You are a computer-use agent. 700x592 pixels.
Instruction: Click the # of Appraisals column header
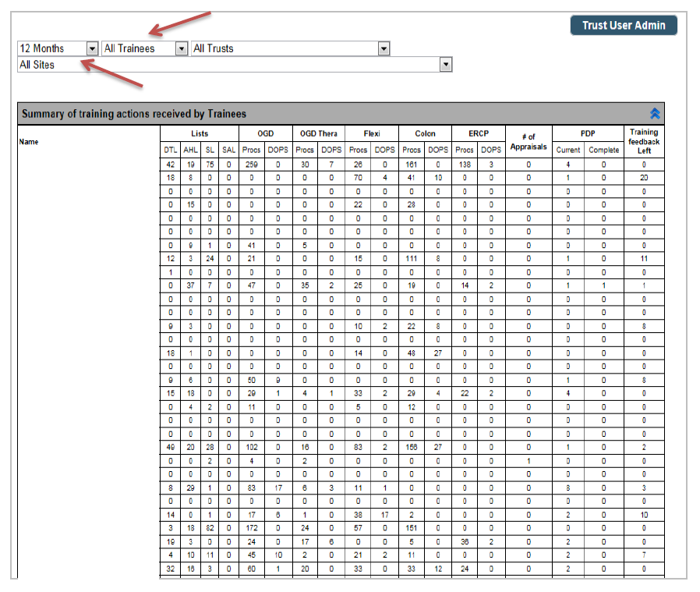click(x=529, y=141)
